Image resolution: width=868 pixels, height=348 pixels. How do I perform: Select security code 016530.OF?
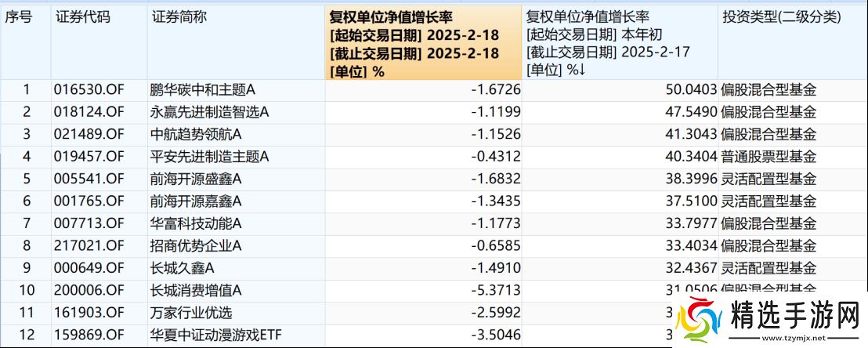click(86, 89)
